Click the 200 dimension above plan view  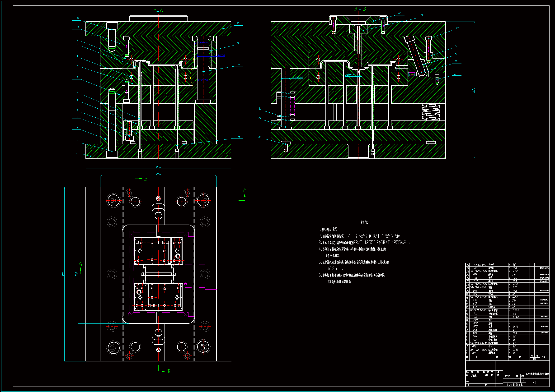click(x=158, y=174)
